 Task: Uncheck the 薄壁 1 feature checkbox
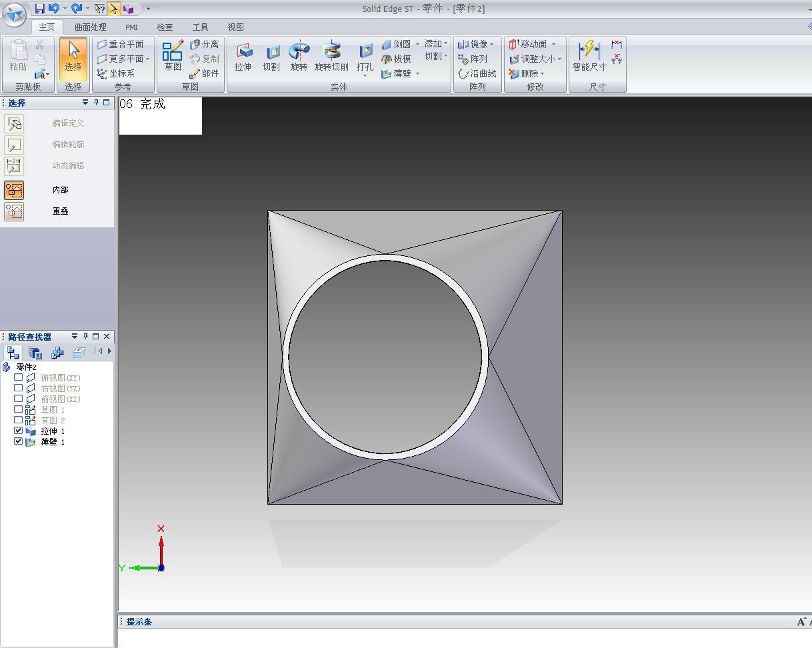pos(19,441)
